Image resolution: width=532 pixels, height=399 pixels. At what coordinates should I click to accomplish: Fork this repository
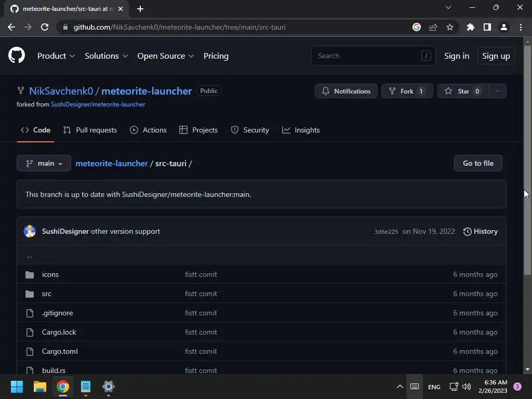coord(407,91)
